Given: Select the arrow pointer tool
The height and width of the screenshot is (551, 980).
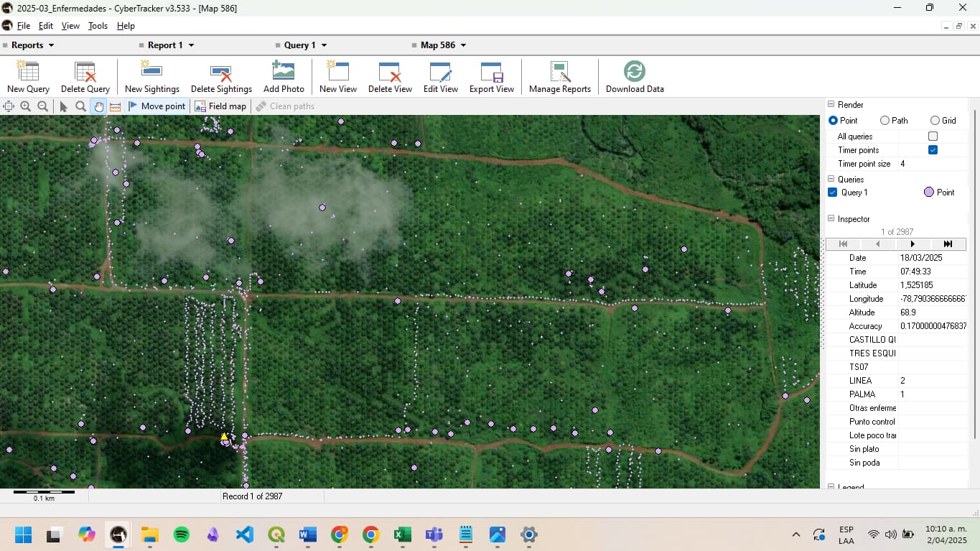Looking at the screenshot, I should [x=63, y=106].
